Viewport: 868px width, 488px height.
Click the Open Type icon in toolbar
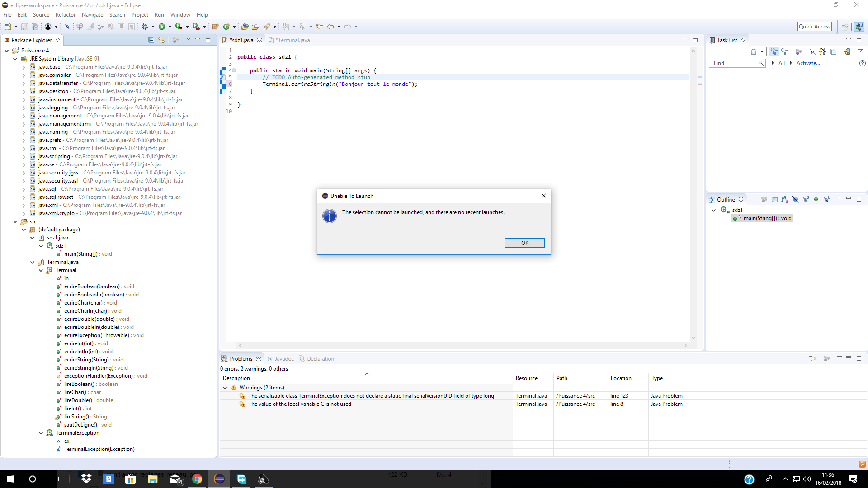(245, 27)
